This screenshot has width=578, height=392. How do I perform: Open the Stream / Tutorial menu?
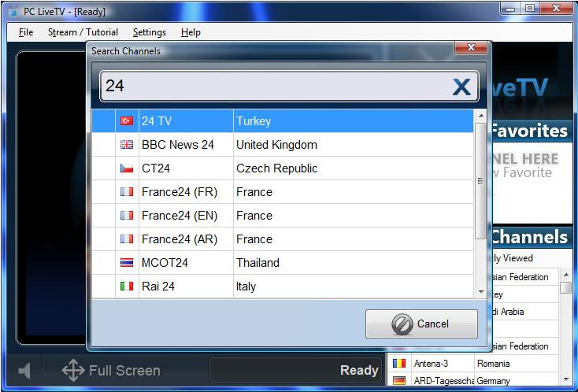(x=83, y=32)
